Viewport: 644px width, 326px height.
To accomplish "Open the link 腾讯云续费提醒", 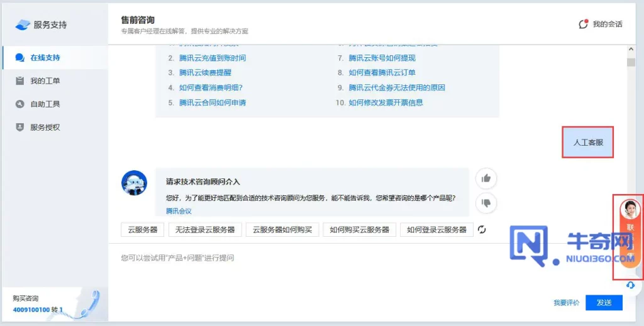I will tap(205, 73).
